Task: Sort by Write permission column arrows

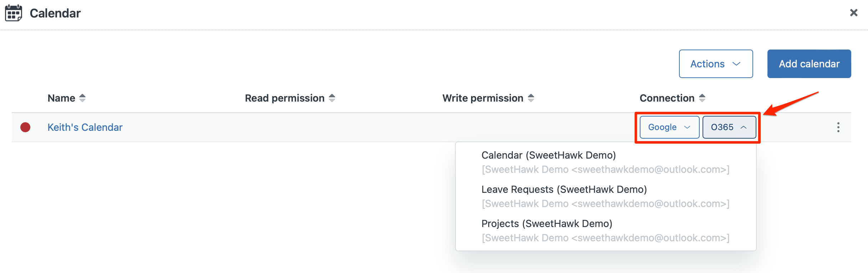Action: tap(531, 98)
